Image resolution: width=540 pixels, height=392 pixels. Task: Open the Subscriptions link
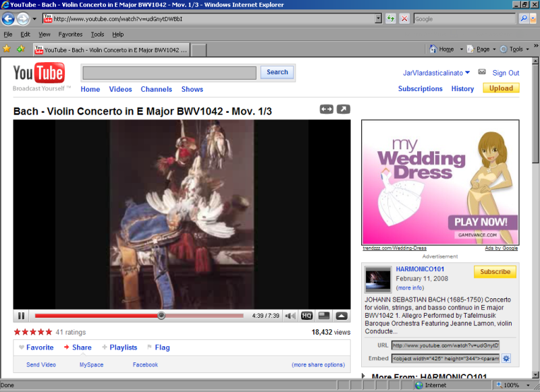(420, 88)
